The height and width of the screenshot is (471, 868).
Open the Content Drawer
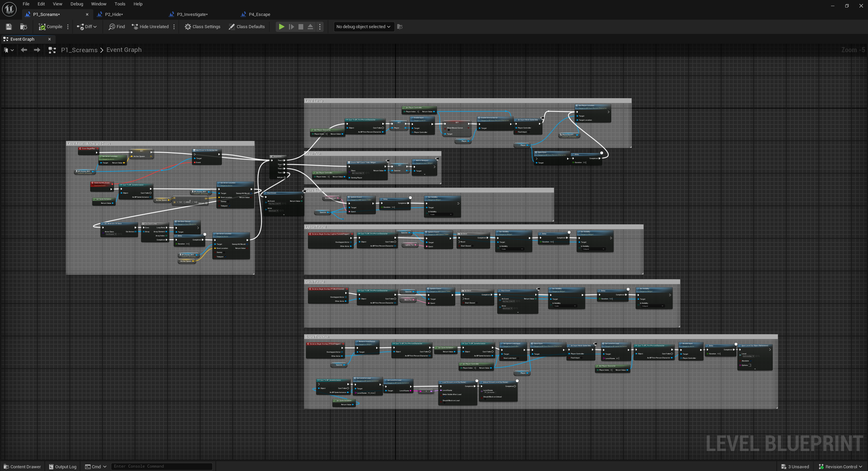(22, 467)
